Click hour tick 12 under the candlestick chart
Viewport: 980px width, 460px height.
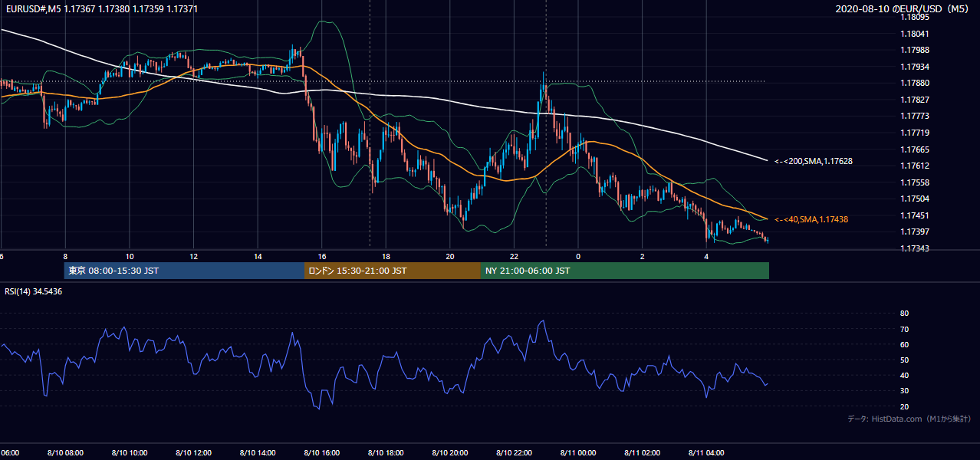coord(193,257)
